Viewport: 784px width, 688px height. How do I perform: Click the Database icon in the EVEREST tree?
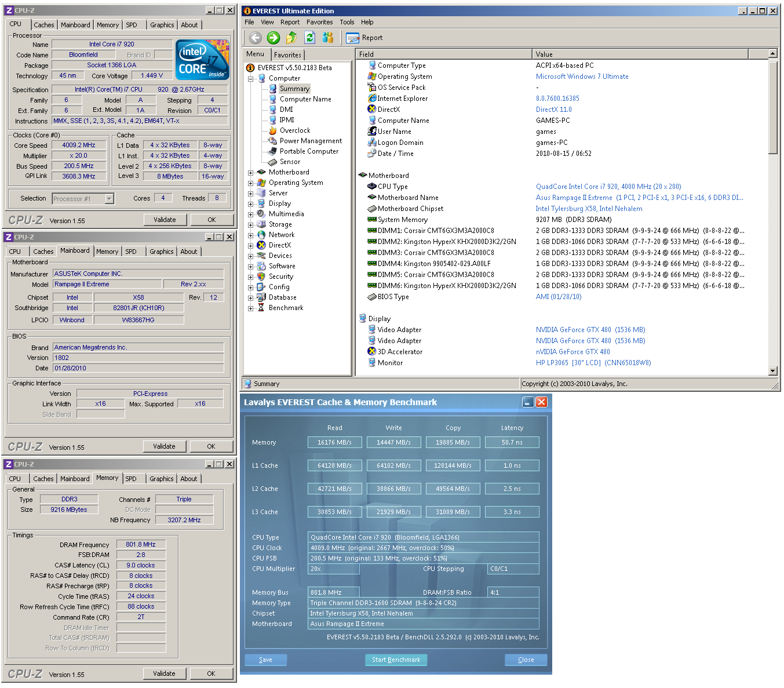point(261,297)
